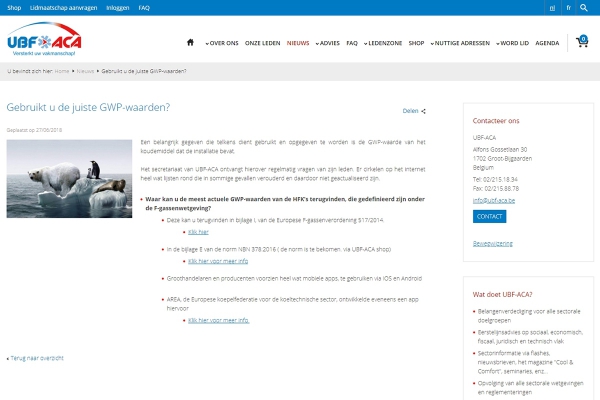Click Inloggen in the top bar
600x400 pixels.
(117, 8)
